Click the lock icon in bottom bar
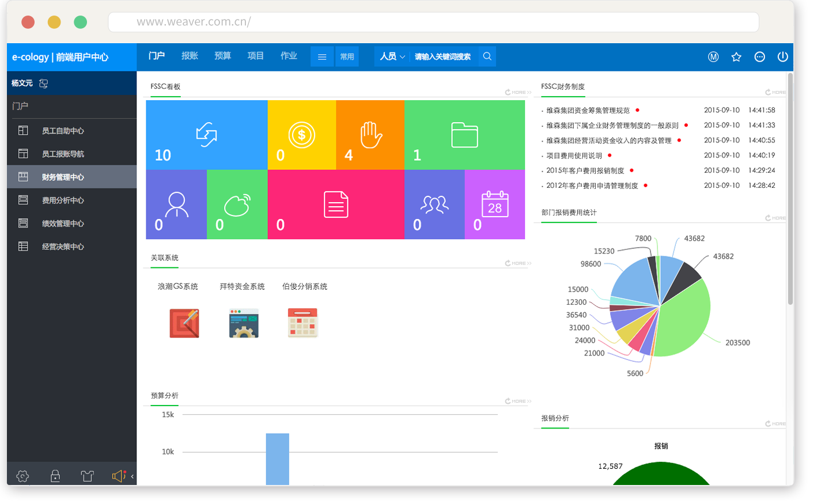The height and width of the screenshot is (504, 821). (x=55, y=476)
